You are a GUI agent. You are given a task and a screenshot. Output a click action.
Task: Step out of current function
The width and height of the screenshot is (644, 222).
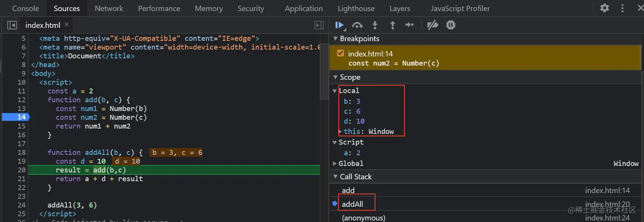click(392, 25)
